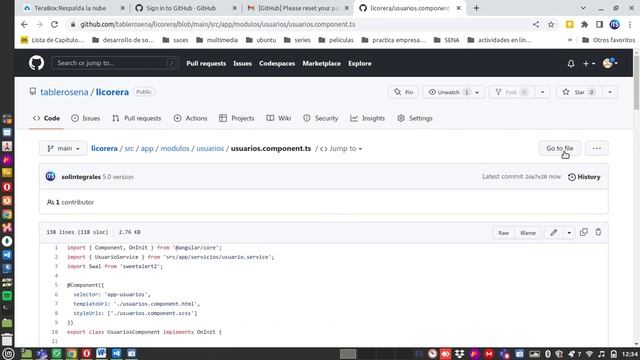This screenshot has height=360, width=640.
Task: Open the edit options dropdown arrow
Action: pos(569,233)
